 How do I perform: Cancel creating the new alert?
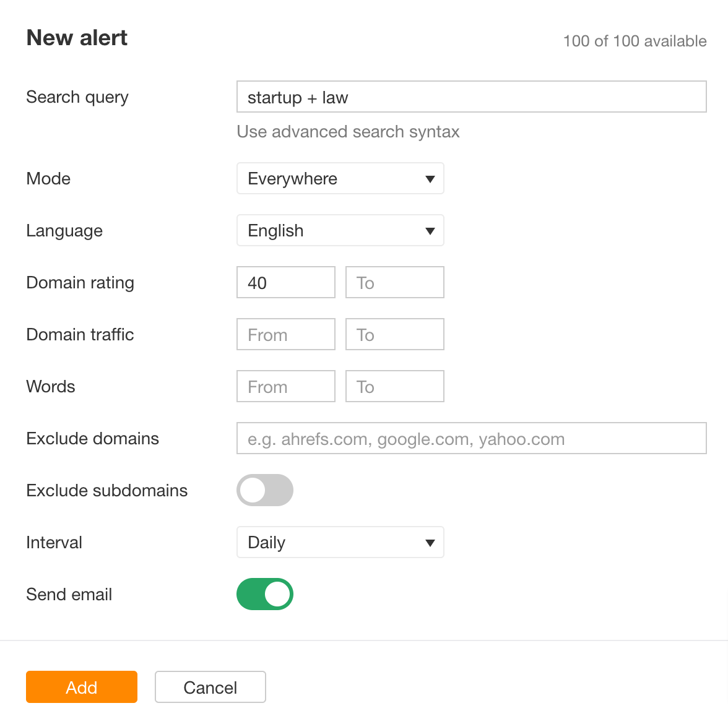pos(210,687)
